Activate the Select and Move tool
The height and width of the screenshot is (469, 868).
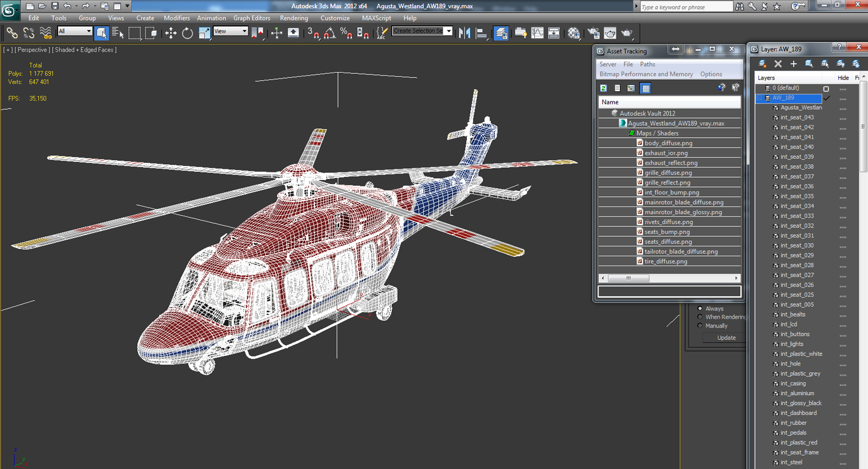point(171,33)
